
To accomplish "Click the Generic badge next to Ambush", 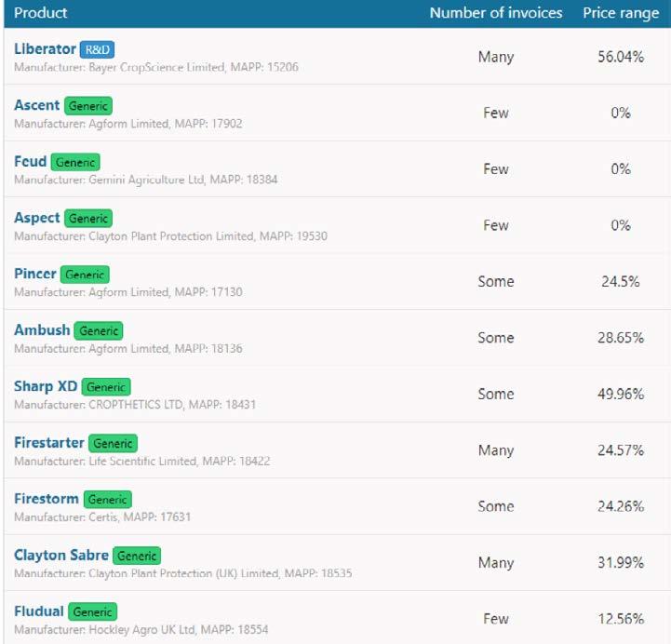I will pyautogui.click(x=99, y=330).
